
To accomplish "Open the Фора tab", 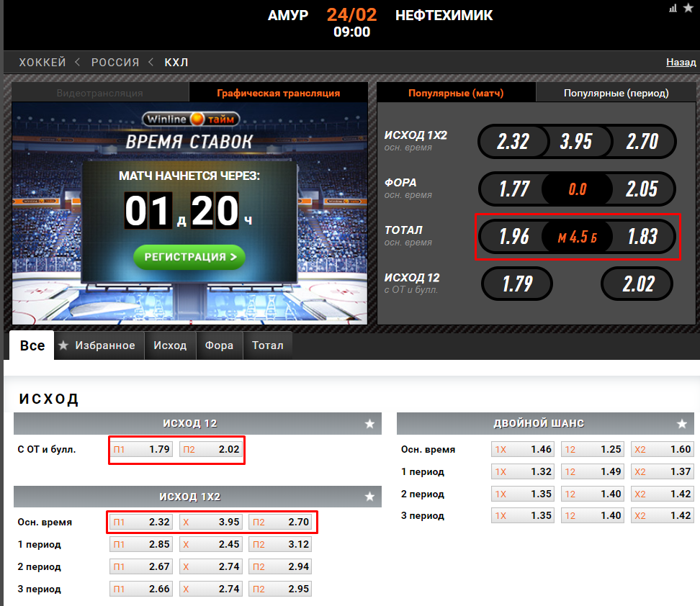I will (219, 345).
